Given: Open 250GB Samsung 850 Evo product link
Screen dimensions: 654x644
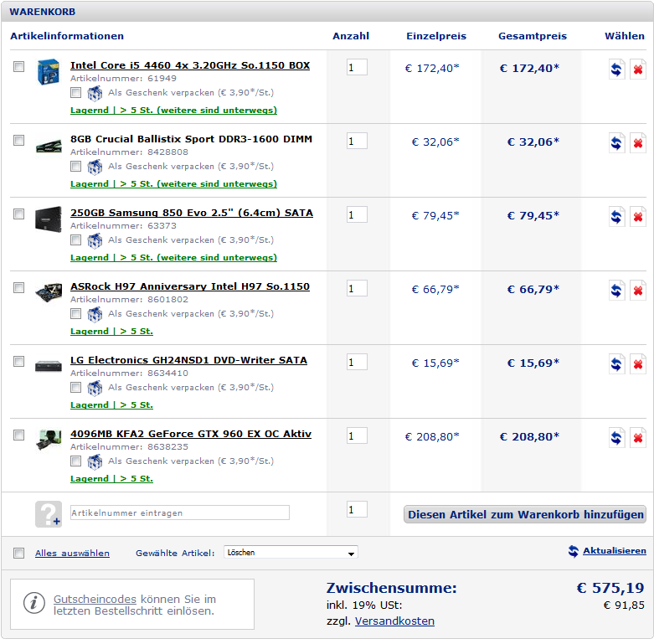Looking at the screenshot, I should [192, 213].
